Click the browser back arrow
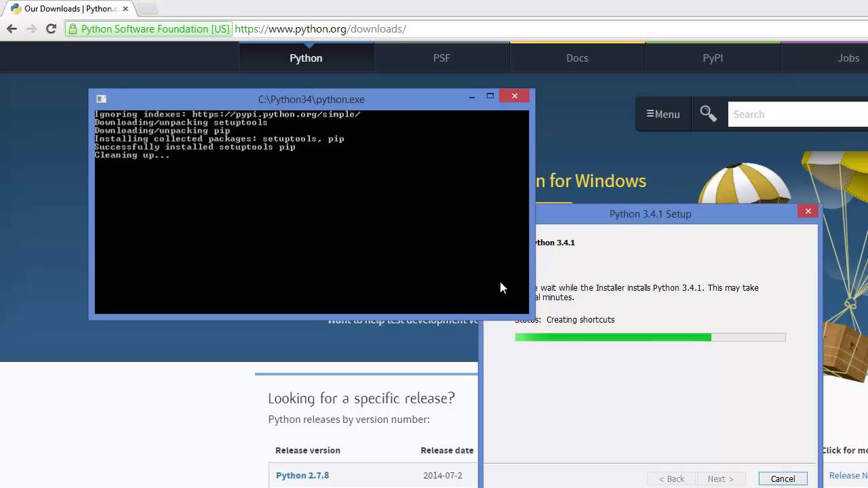The height and width of the screenshot is (488, 868). 12,28
